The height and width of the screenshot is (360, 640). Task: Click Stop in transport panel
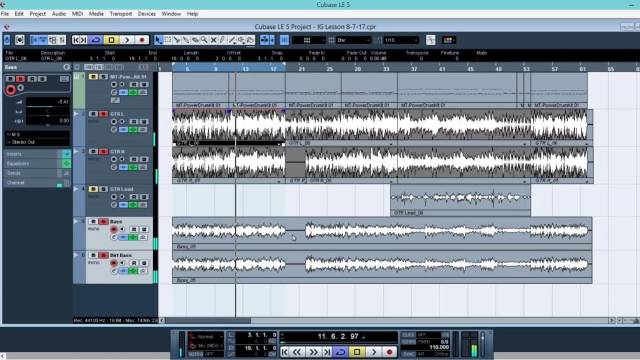click(x=357, y=352)
